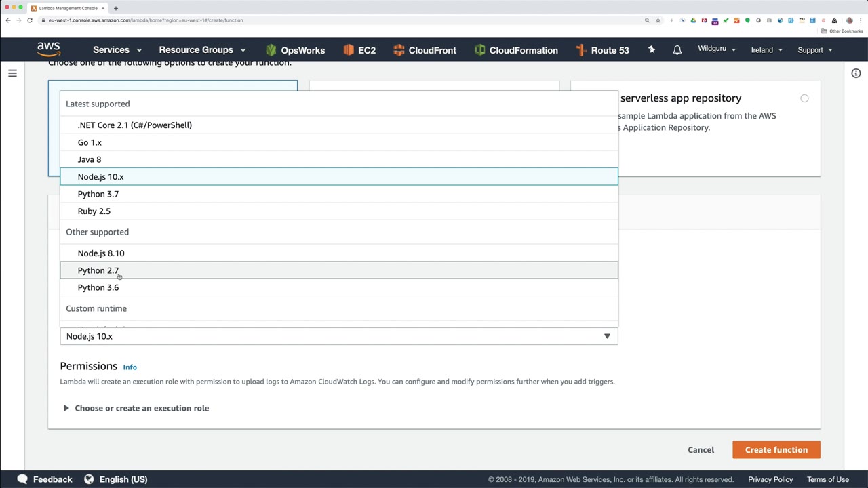
Task: Select the Python 3.7 runtime option
Action: click(339, 194)
